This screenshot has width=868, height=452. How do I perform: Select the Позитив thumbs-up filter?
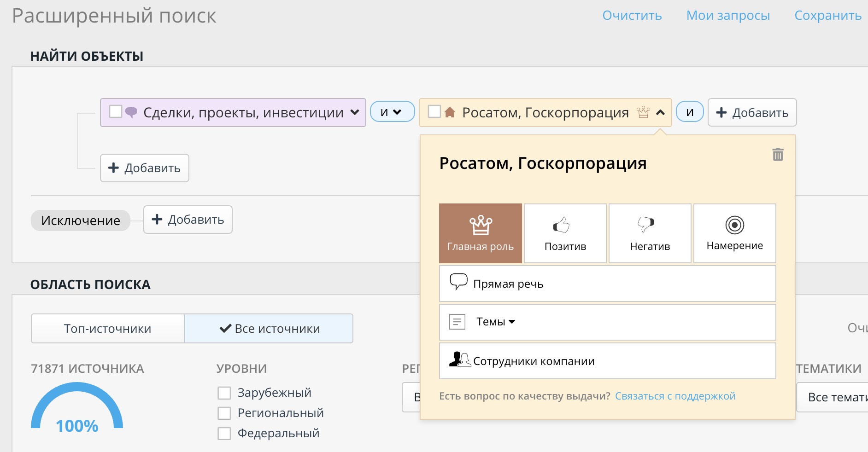[x=565, y=233]
